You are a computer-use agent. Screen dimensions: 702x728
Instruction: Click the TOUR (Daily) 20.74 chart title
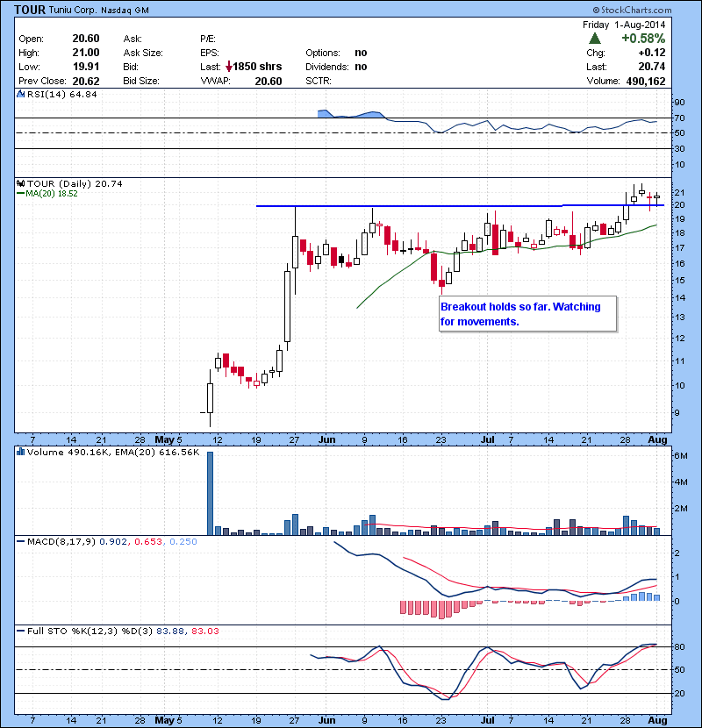click(75, 184)
